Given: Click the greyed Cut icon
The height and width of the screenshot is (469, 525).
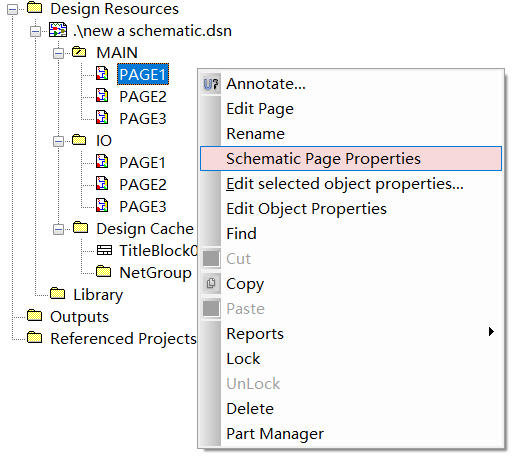Looking at the screenshot, I should tap(211, 258).
